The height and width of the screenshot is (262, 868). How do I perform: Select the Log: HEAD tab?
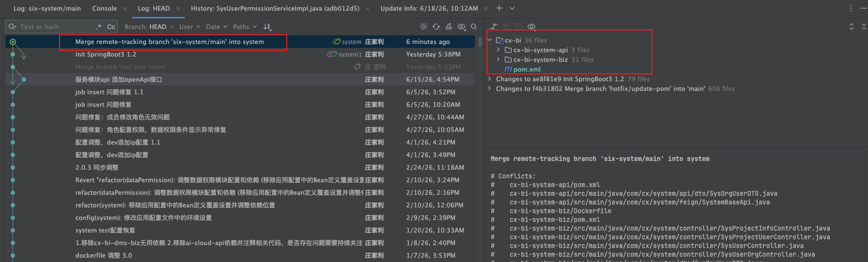pos(153,8)
